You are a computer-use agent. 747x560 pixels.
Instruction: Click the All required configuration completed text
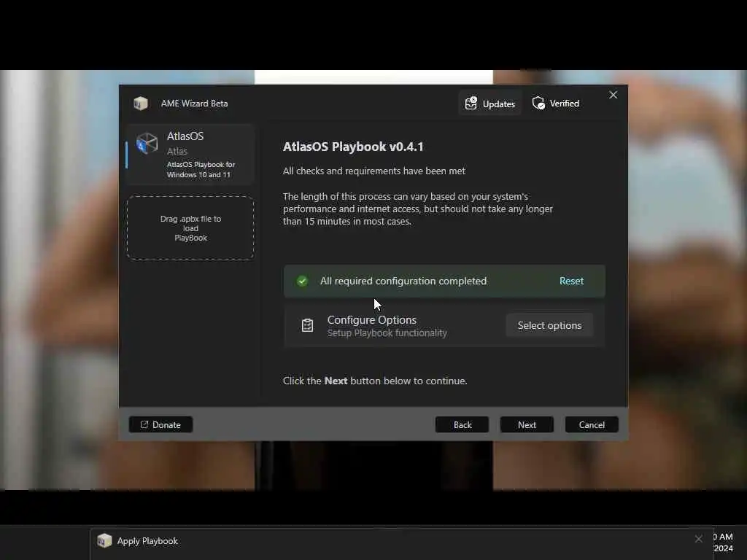pyautogui.click(x=403, y=281)
